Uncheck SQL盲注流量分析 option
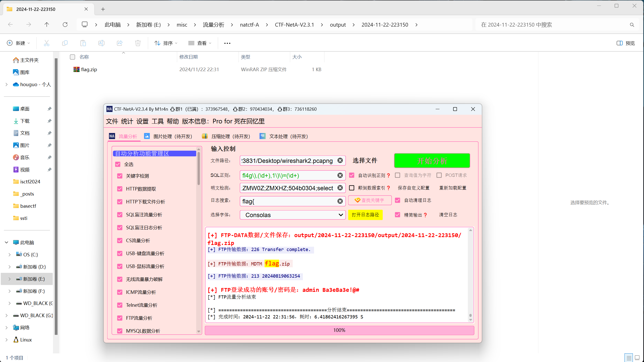 [120, 215]
